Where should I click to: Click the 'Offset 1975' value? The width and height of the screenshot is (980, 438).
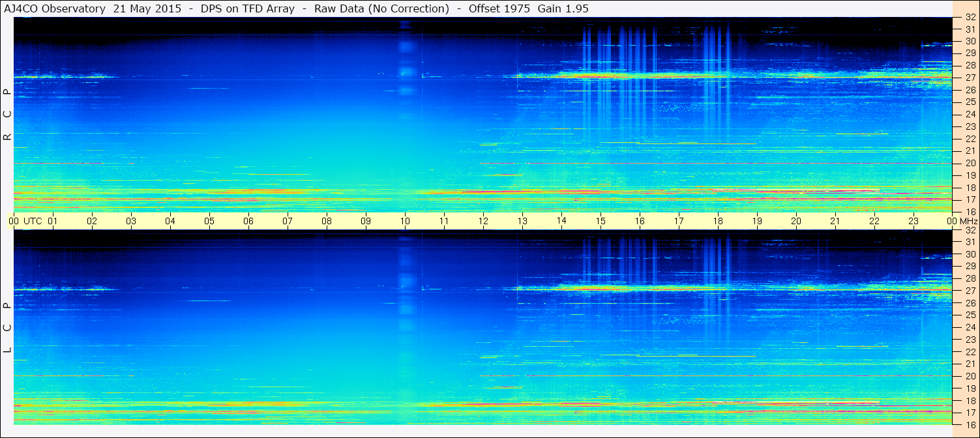point(499,8)
